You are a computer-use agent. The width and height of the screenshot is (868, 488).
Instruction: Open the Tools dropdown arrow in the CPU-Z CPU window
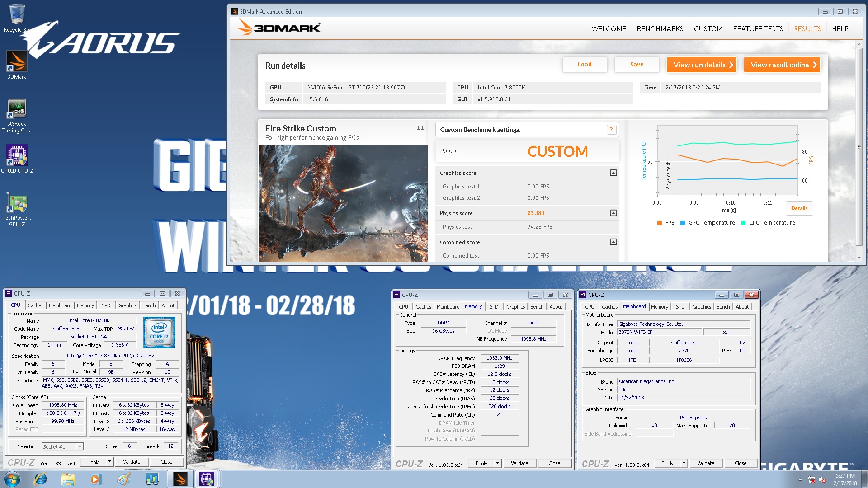(109, 462)
